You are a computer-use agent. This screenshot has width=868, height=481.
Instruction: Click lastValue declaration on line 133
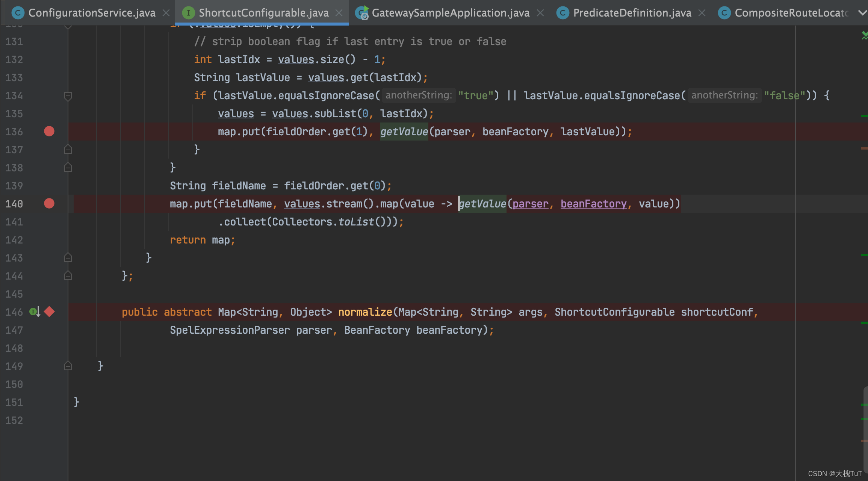tap(263, 77)
